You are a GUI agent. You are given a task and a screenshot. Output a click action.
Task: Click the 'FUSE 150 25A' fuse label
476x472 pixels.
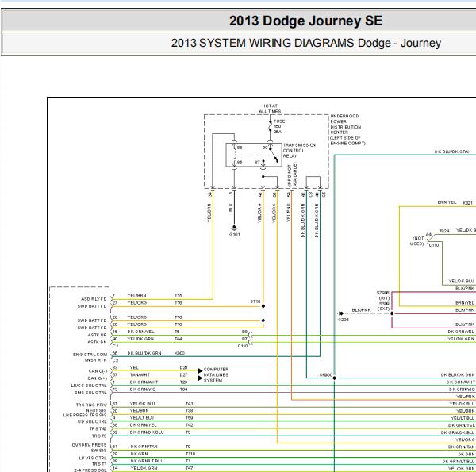click(279, 127)
